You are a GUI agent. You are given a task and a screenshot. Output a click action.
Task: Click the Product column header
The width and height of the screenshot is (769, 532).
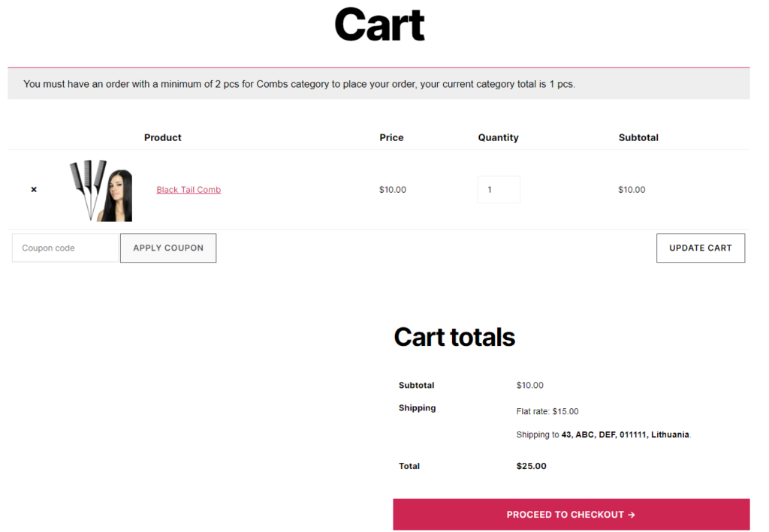tap(163, 137)
